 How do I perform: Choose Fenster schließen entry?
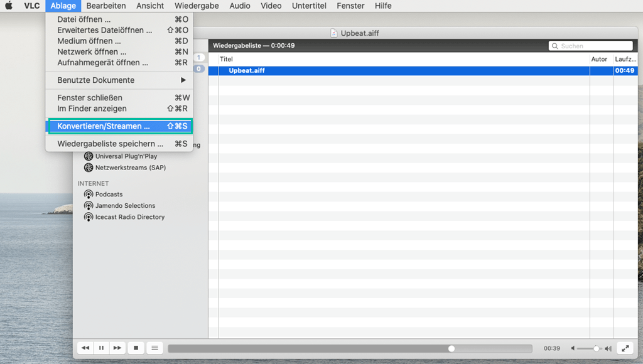pyautogui.click(x=119, y=97)
